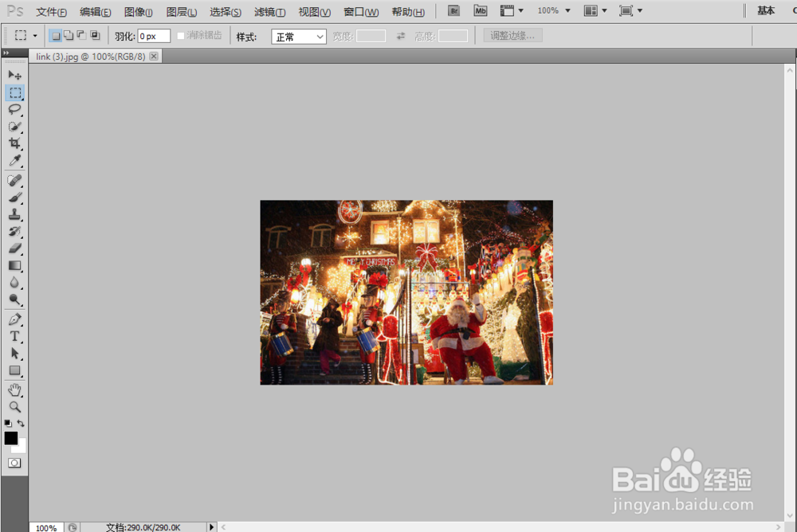The image size is (797, 532).
Task: Click the Christmas photo on the canvas
Action: [x=406, y=292]
